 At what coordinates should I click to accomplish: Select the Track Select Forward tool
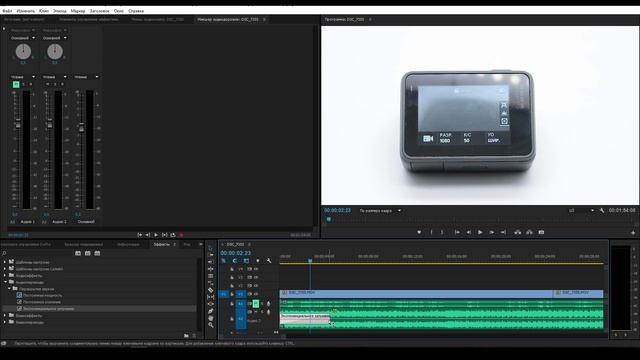(211, 255)
